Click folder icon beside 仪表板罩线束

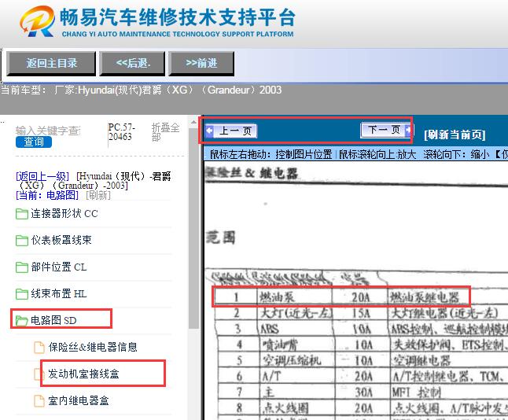[x=22, y=241]
